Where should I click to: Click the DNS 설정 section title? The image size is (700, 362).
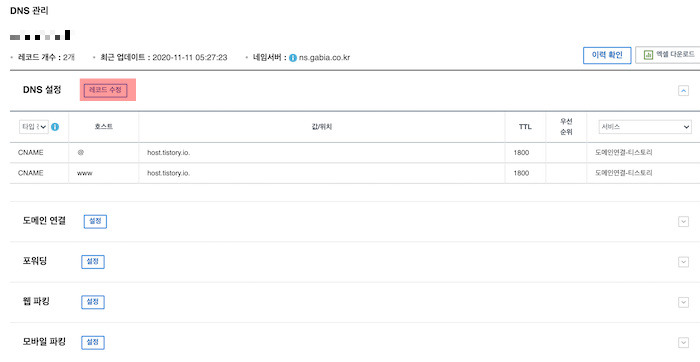[x=42, y=90]
